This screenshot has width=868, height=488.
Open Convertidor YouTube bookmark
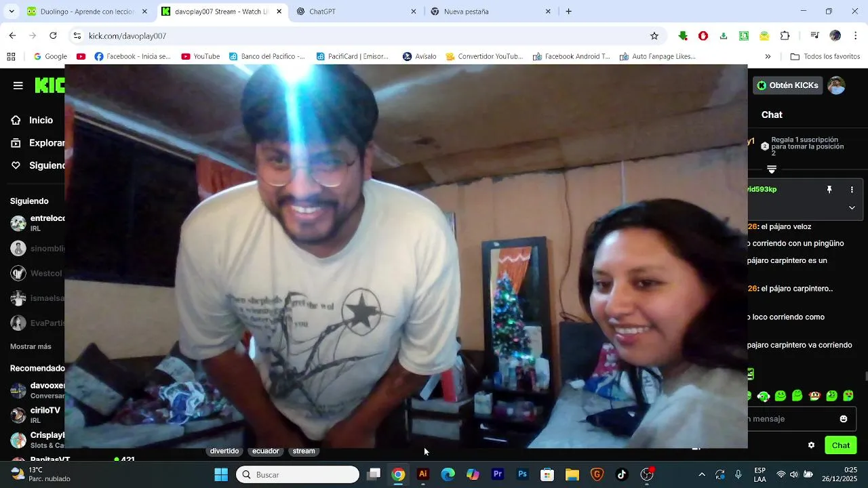(x=484, y=56)
